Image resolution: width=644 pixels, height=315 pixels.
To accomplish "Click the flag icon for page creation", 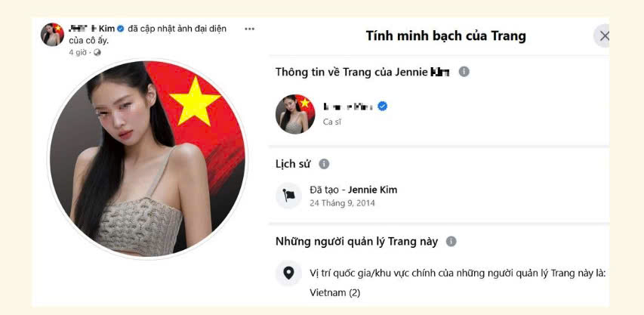I will pos(288,196).
